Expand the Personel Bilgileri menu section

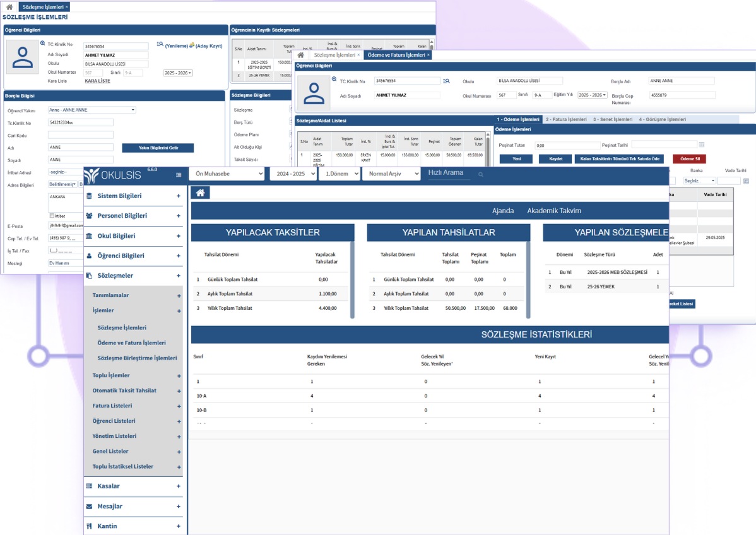pyautogui.click(x=179, y=216)
